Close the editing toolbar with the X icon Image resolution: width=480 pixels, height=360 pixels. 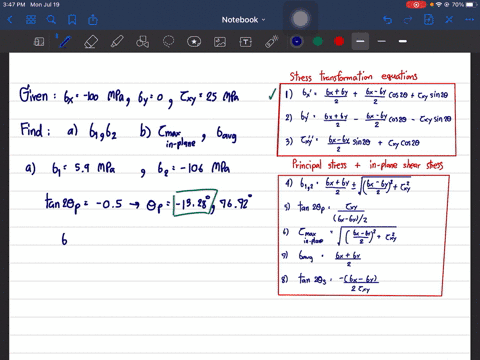click(x=449, y=20)
